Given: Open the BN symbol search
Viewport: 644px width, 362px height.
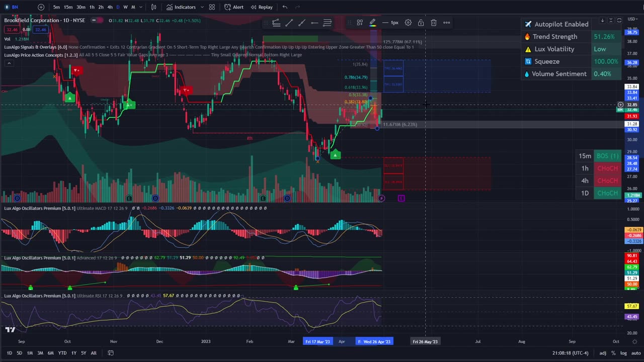Looking at the screenshot, I should 11,7.
